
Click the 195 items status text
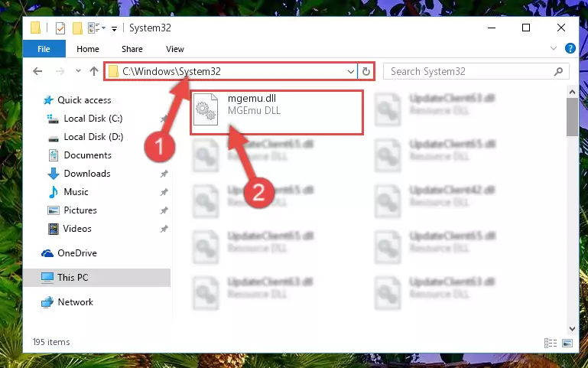coord(51,342)
